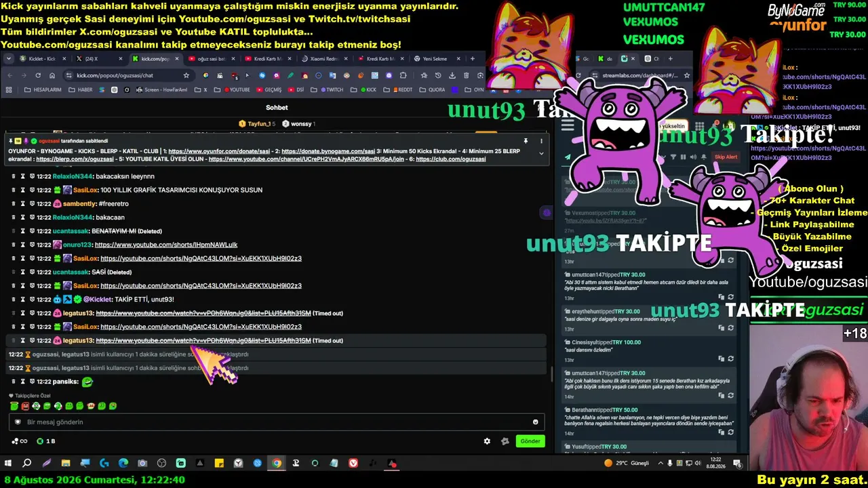Open the Screen - HowFarAmI bookmark

click(161, 89)
